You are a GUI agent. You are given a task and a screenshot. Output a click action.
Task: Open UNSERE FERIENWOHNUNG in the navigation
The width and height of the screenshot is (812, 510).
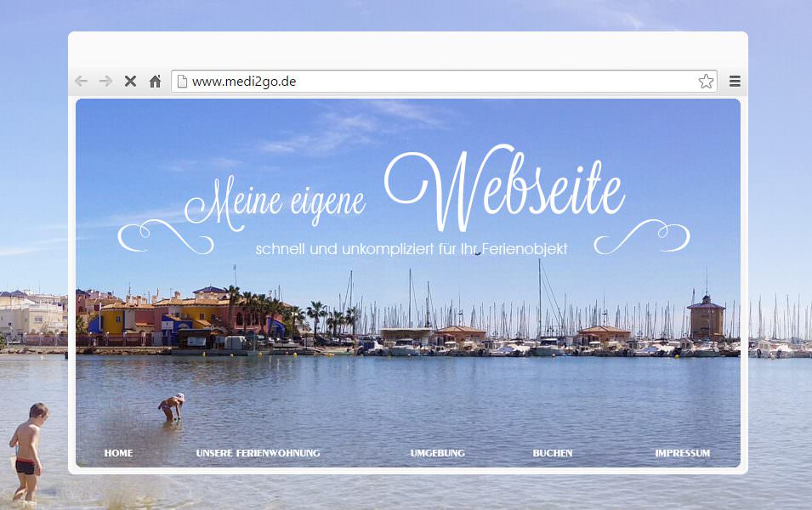tap(258, 453)
